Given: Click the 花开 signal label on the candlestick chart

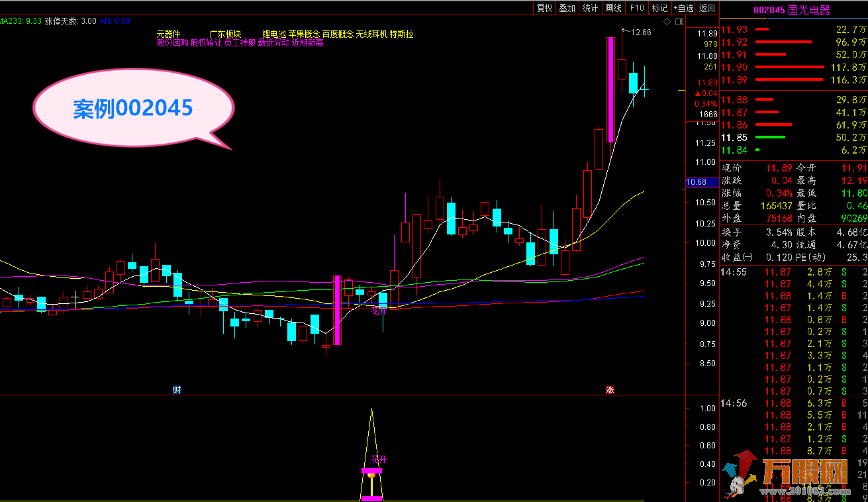Looking at the screenshot, I should (x=379, y=311).
